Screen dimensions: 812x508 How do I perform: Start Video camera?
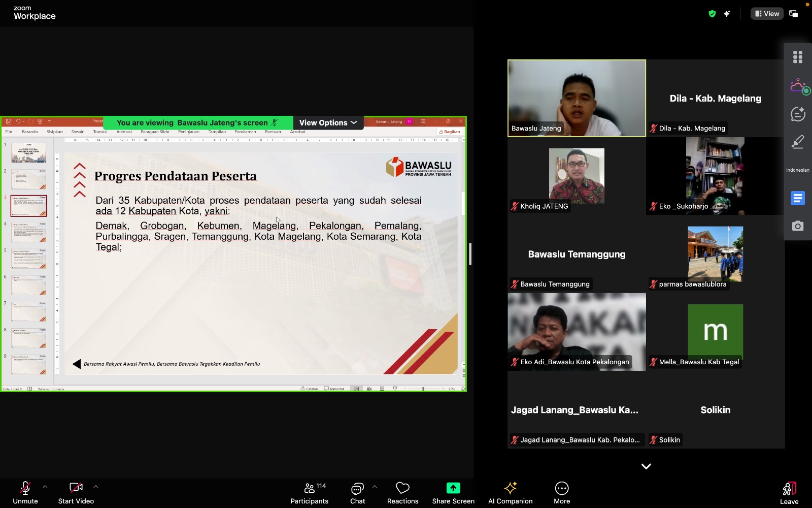(x=76, y=493)
